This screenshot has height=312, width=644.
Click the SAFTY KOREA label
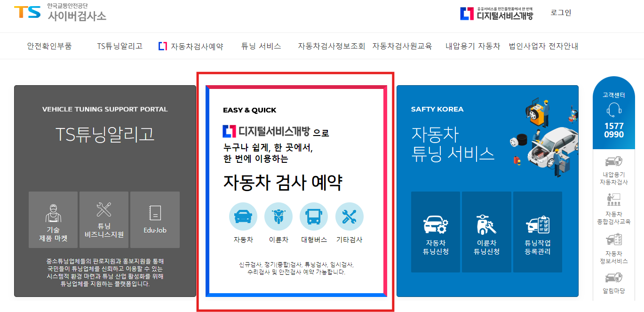click(437, 109)
